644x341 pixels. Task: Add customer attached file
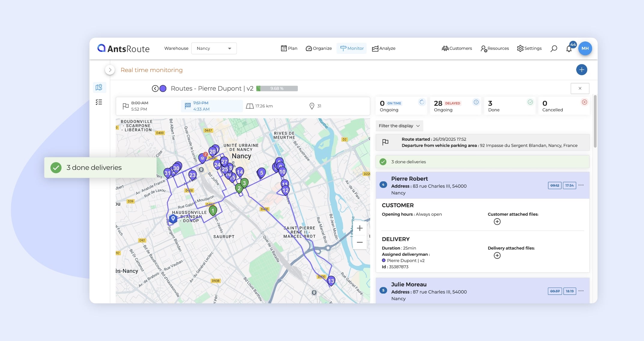(497, 222)
